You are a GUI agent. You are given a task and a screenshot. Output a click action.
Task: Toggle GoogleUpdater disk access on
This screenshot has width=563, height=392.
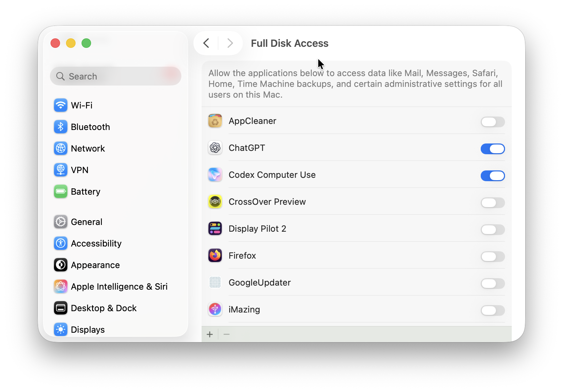click(493, 284)
